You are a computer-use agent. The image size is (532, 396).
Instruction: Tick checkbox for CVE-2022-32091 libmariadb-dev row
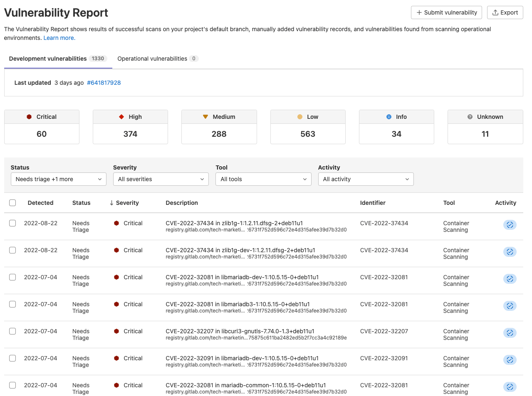[12, 358]
